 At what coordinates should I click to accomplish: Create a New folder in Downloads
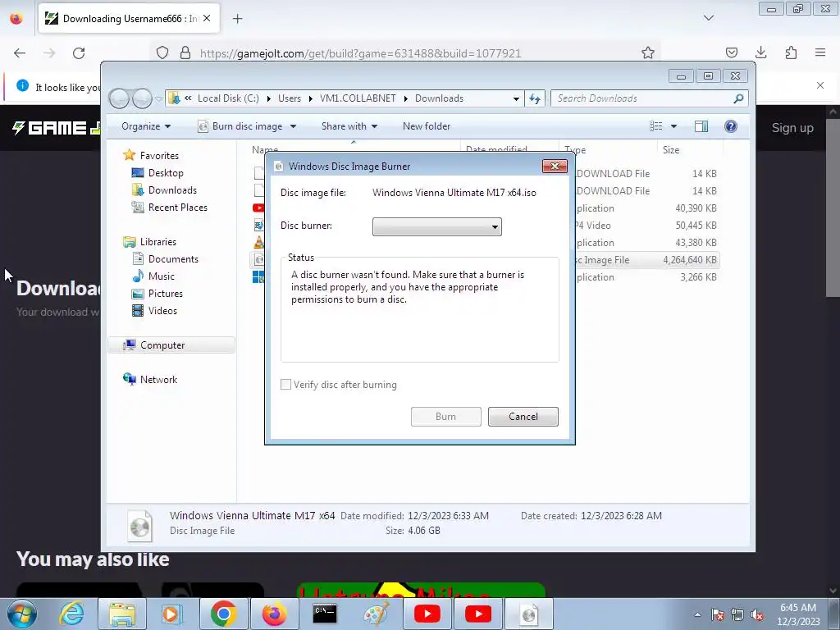coord(427,126)
